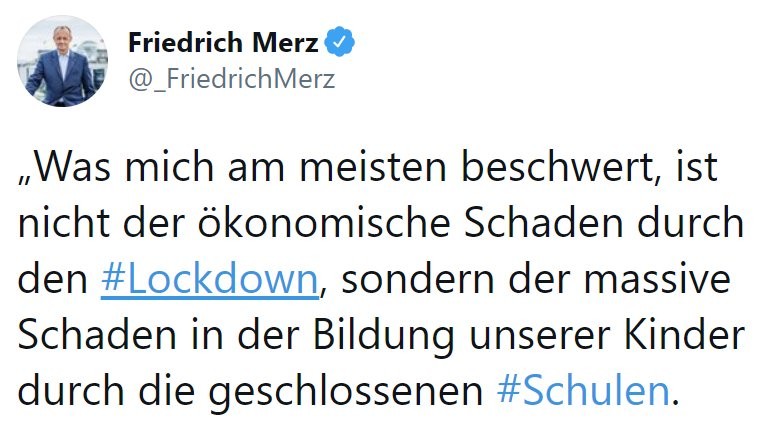Open the @_FriedrichMerz handle
Screen dimensions: 759x427
coord(231,78)
